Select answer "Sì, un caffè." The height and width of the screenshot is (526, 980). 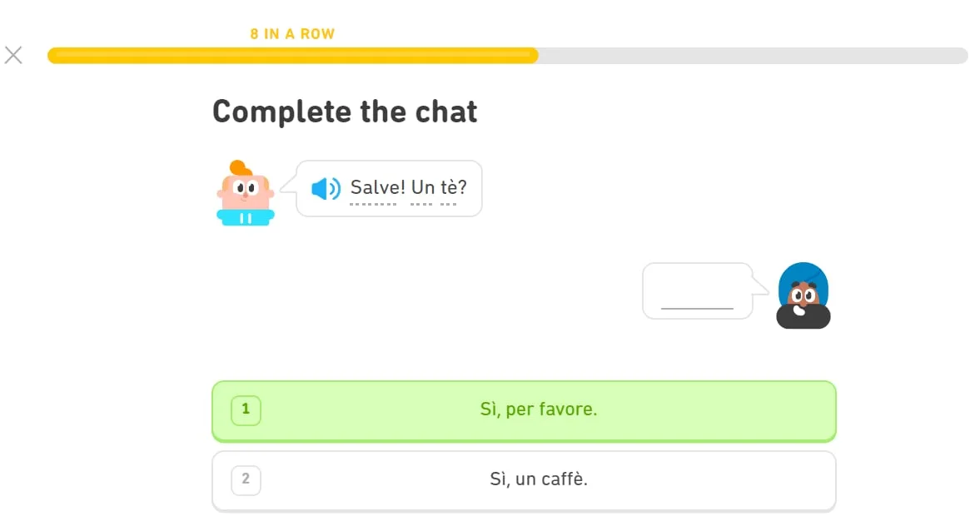pyautogui.click(x=538, y=479)
